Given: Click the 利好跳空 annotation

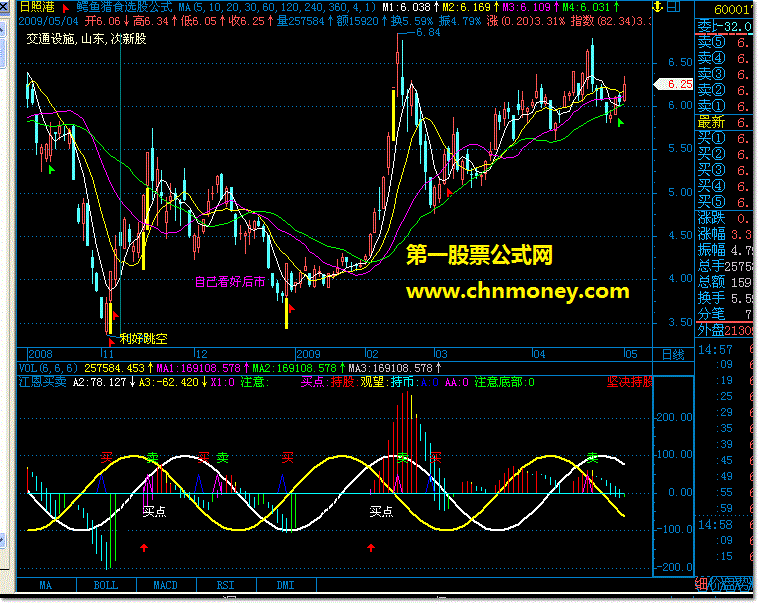Looking at the screenshot, I should [143, 338].
